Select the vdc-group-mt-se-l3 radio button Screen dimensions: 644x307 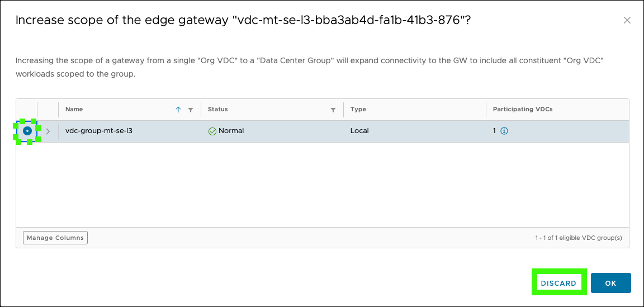pos(27,131)
